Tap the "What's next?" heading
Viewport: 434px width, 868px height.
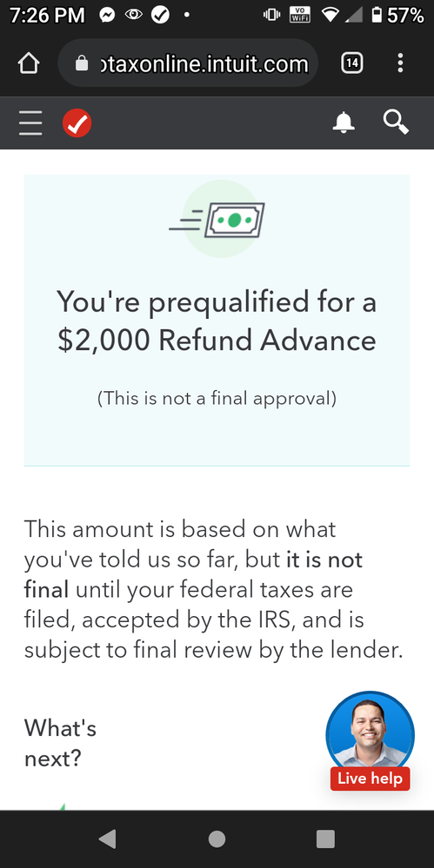[x=60, y=743]
